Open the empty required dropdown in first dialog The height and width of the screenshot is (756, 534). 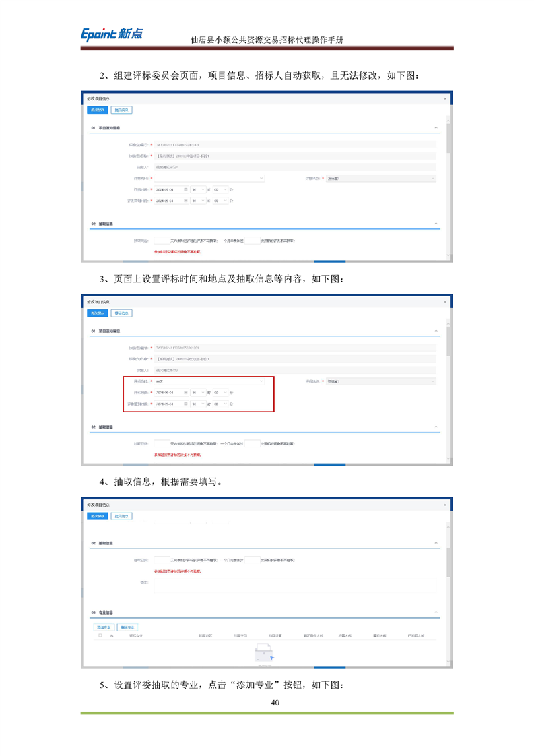point(209,179)
